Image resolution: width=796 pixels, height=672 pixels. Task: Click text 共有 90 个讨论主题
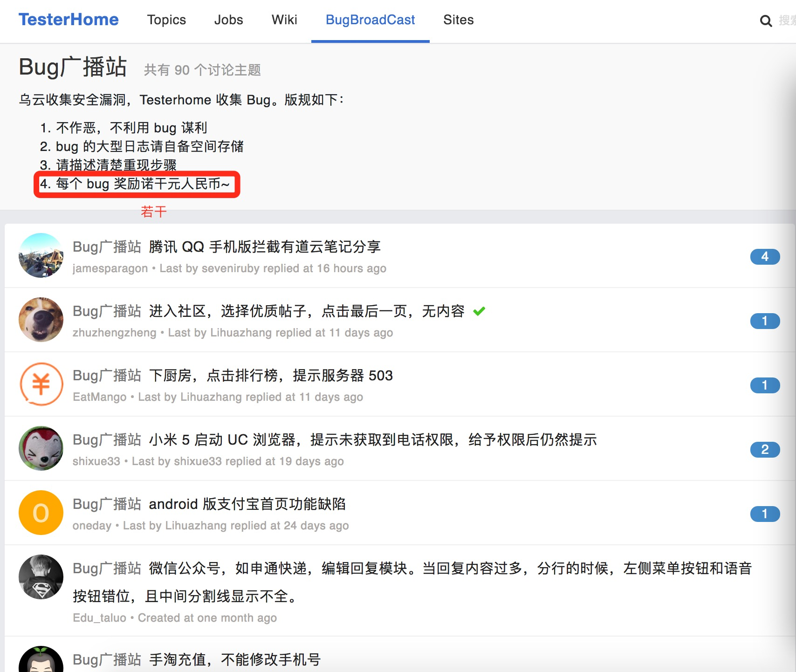coord(202,70)
